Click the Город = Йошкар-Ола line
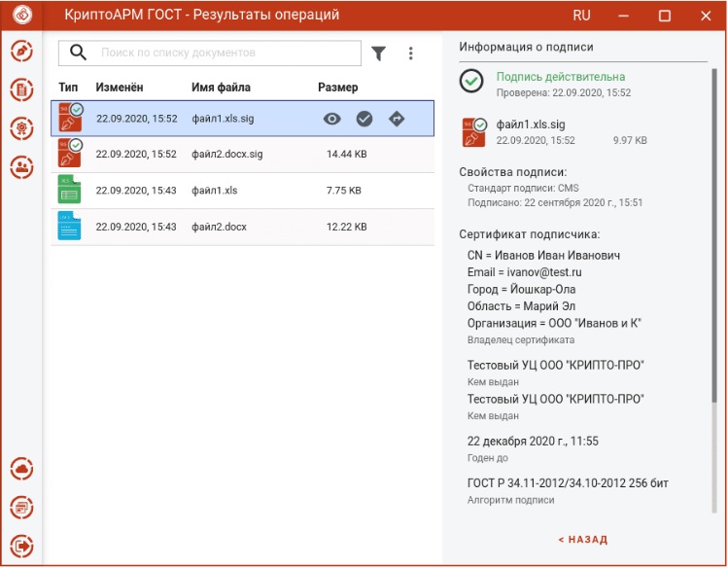The height and width of the screenshot is (568, 728). 521,289
